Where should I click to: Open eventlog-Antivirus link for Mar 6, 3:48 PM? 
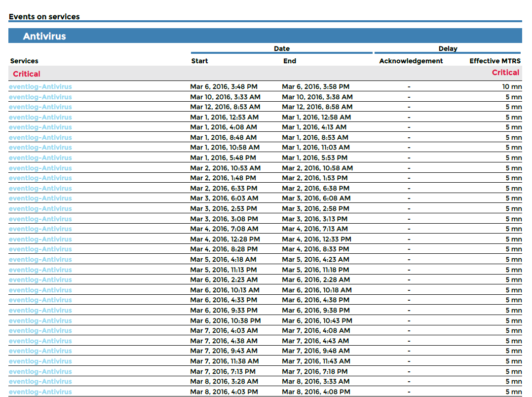point(40,87)
